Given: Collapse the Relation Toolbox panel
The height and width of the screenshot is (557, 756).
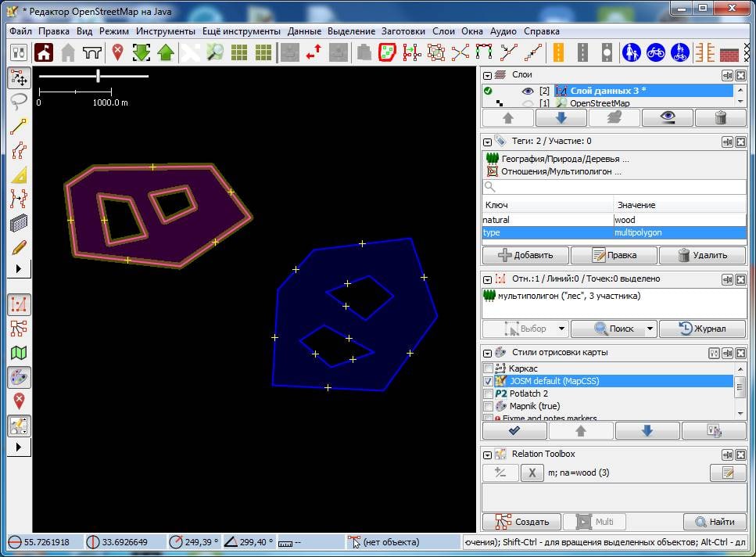Looking at the screenshot, I should [487, 455].
